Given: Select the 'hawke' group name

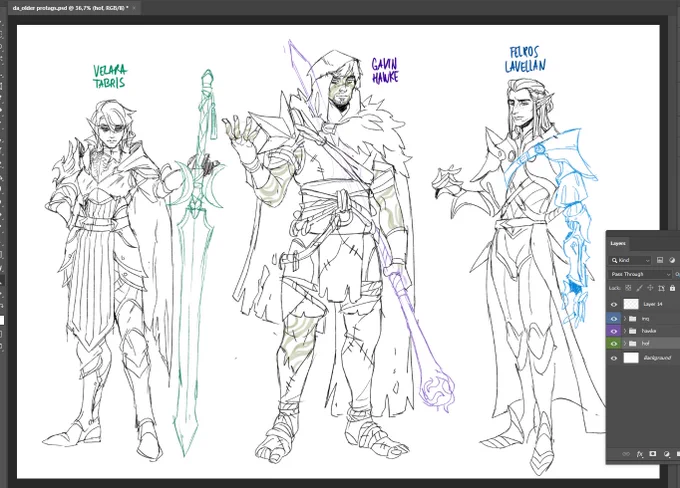Looking at the screenshot, I should point(649,331).
